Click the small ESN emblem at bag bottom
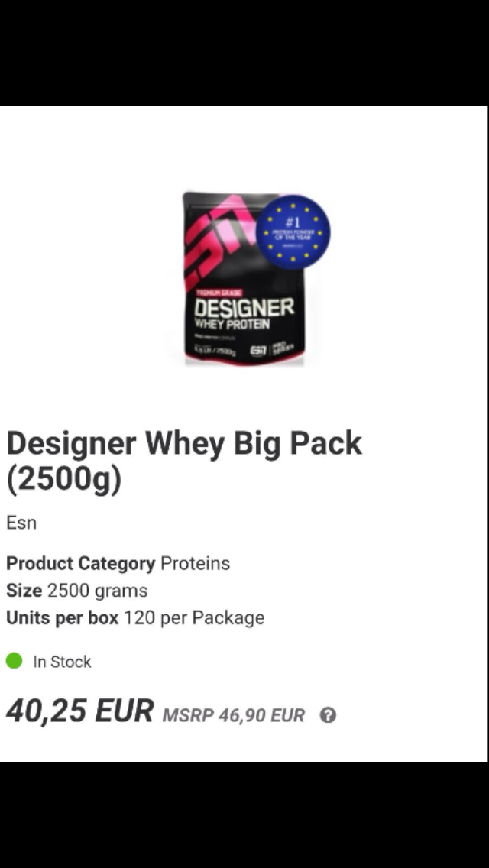 click(258, 351)
